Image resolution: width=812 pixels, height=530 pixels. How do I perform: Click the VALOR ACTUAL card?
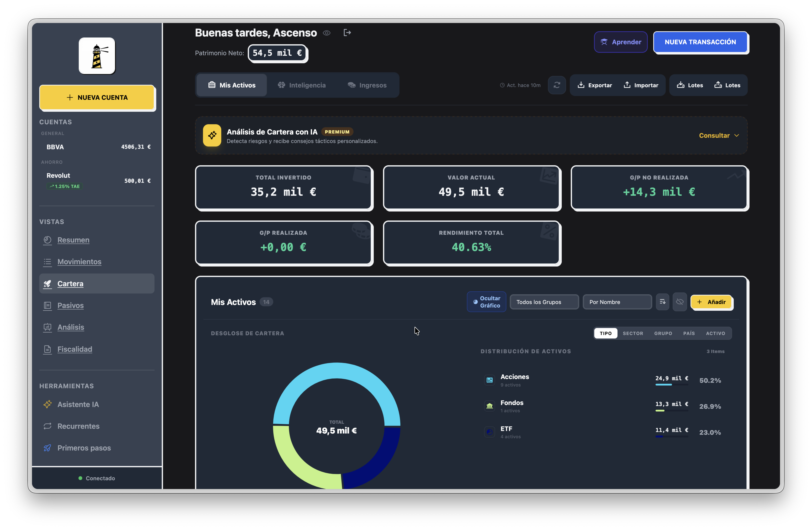pyautogui.click(x=471, y=187)
